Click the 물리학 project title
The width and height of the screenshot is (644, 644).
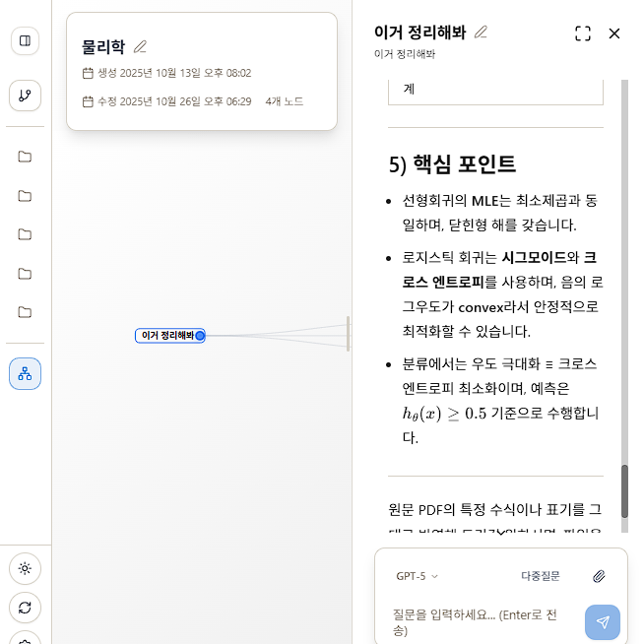pyautogui.click(x=103, y=47)
